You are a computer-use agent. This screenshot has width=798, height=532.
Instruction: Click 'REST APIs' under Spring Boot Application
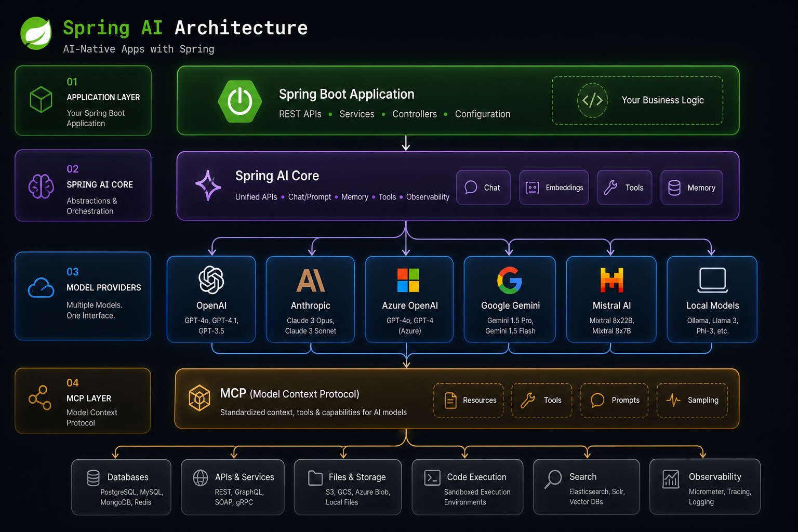point(300,114)
